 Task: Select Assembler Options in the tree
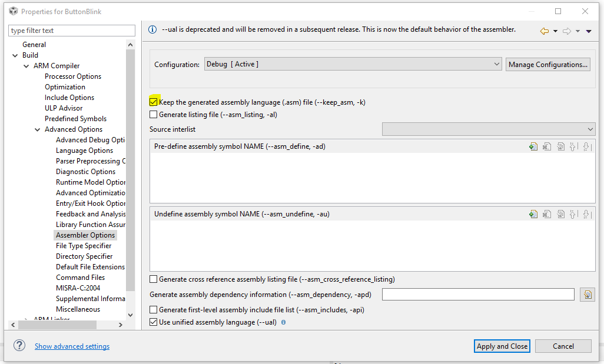pos(85,235)
